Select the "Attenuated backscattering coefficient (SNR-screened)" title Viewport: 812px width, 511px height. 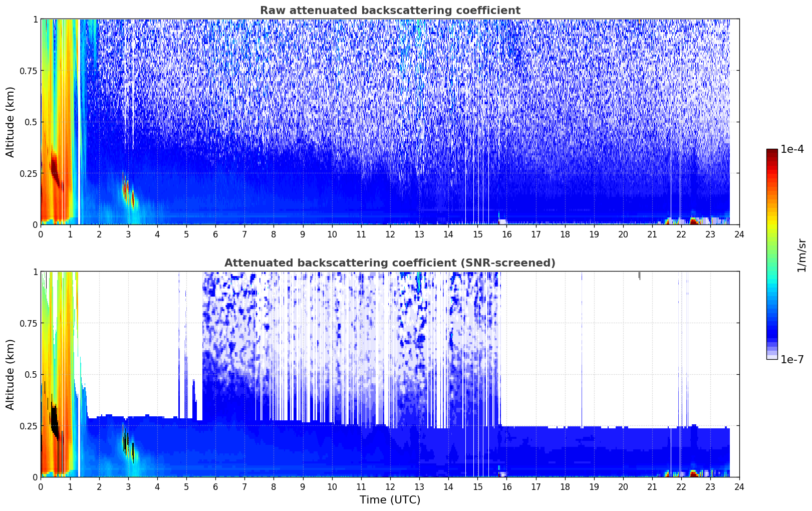point(390,263)
